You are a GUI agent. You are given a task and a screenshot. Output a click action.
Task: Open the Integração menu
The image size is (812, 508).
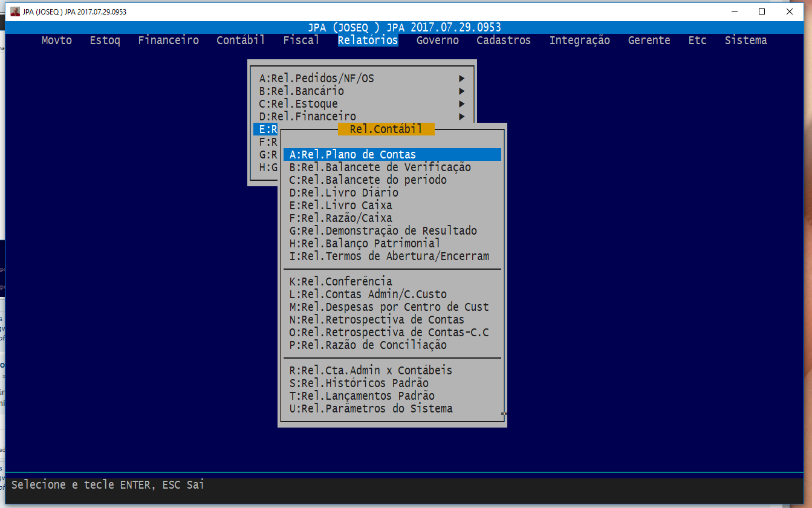[580, 41]
